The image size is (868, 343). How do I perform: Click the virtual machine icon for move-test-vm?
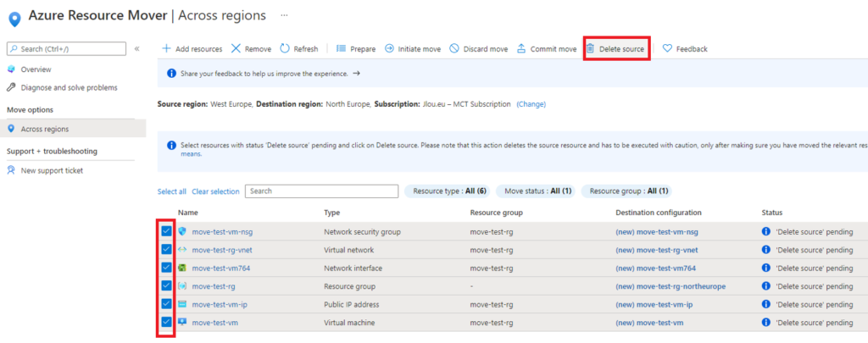click(182, 323)
